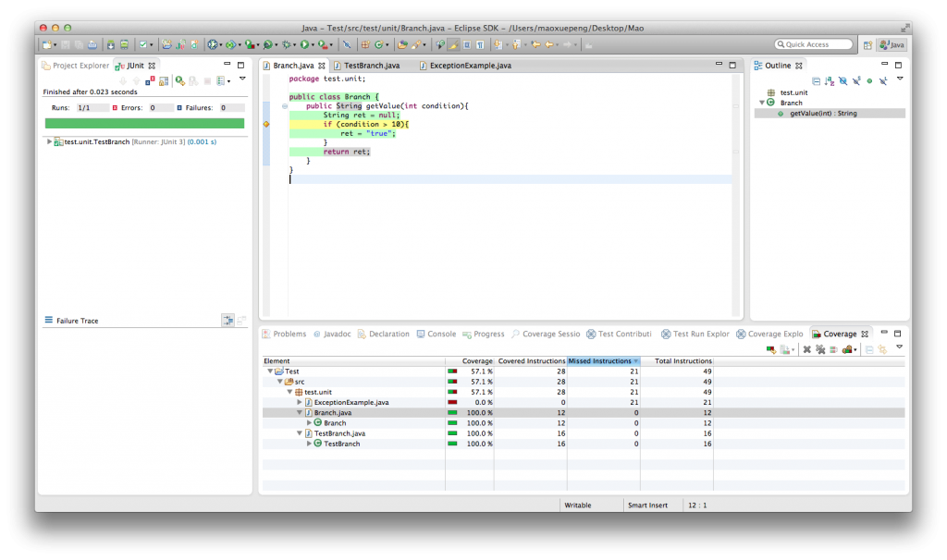Click Open Perspective icon beside Java
The image size is (947, 560).
pos(867,44)
